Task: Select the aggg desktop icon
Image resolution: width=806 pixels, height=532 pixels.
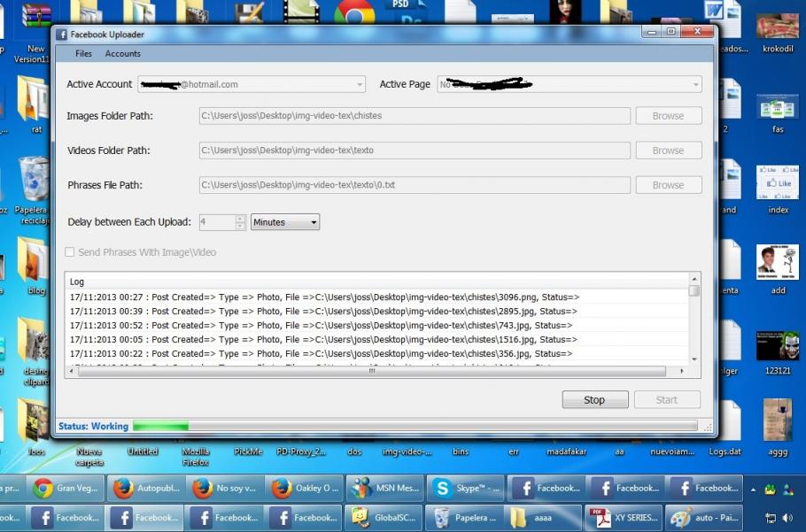Action: pos(778,426)
